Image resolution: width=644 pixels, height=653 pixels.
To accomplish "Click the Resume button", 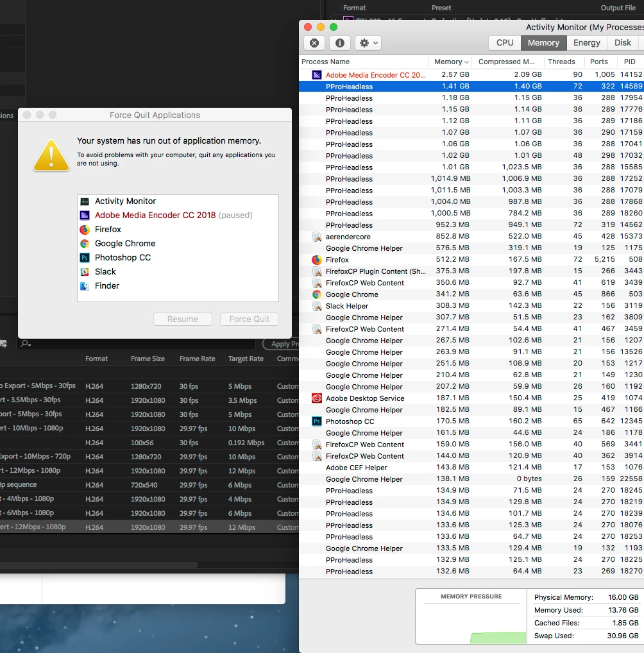I will 182,319.
